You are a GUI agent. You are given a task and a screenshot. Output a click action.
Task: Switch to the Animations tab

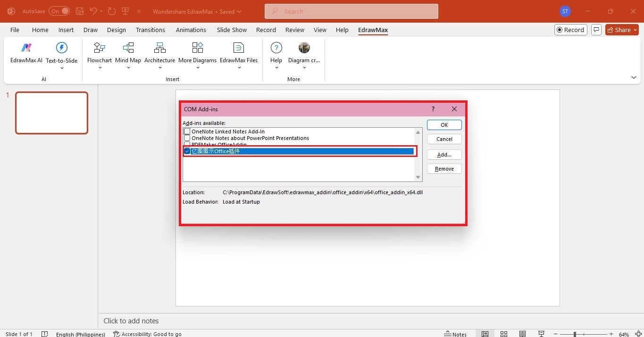191,30
